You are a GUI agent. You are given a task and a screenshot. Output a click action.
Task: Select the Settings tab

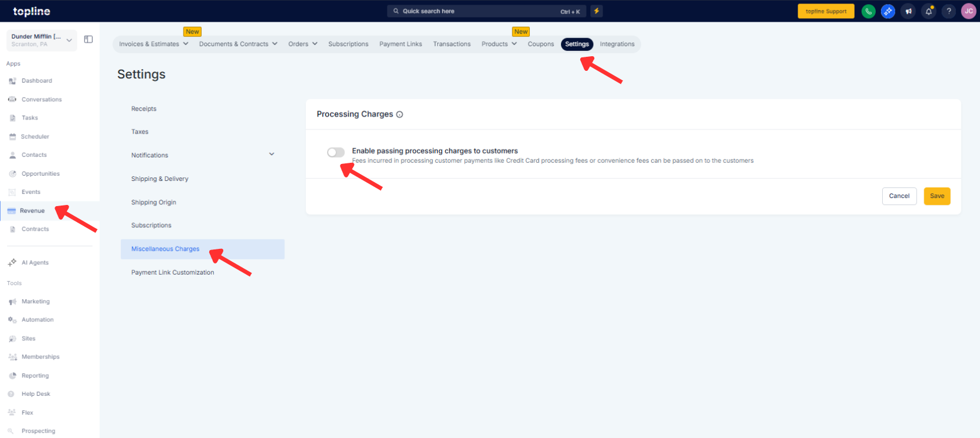577,44
